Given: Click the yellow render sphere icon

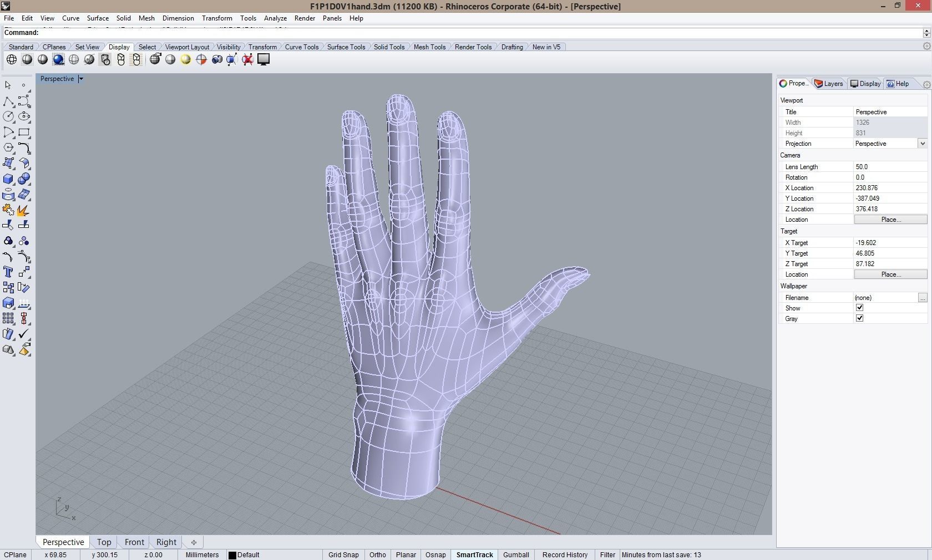Looking at the screenshot, I should 186,59.
